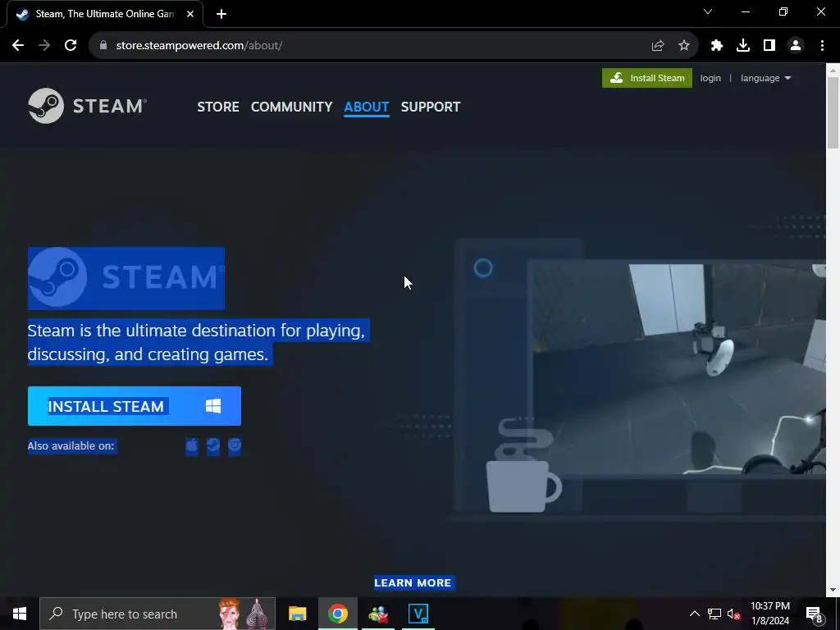This screenshot has height=630, width=840.
Task: Click the LEARN MORE link
Action: click(x=413, y=583)
